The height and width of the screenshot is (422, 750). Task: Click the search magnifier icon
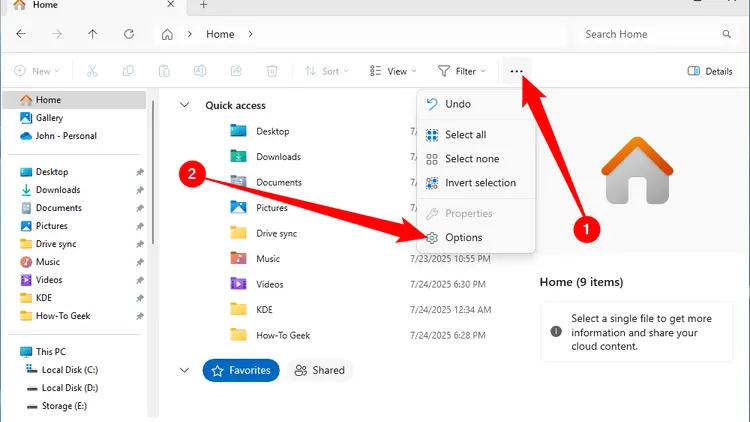point(727,34)
